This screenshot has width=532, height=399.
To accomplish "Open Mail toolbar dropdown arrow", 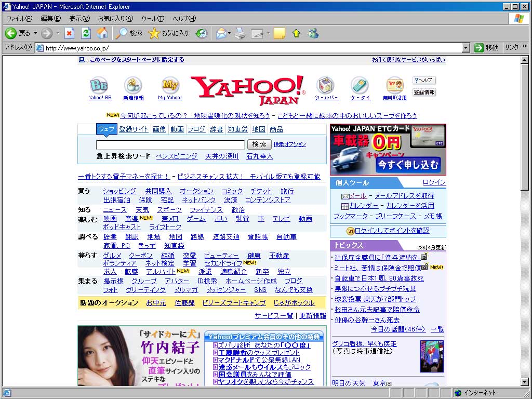I will pyautogui.click(x=229, y=33).
